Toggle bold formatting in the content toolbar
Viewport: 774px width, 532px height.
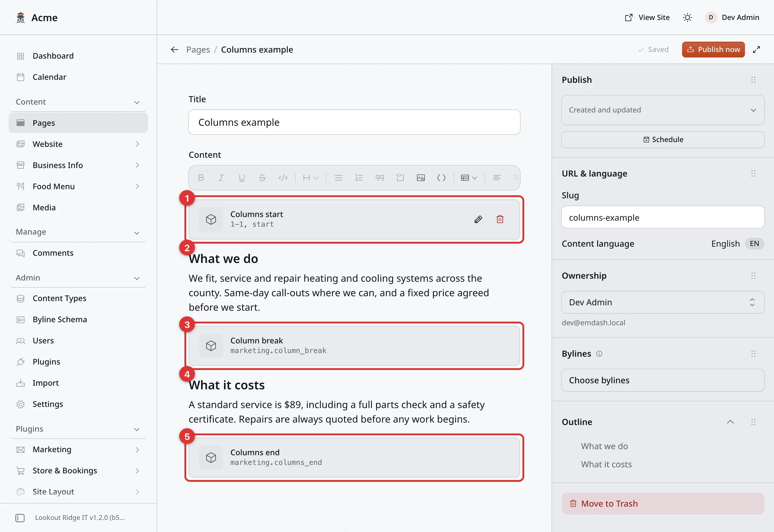(x=201, y=178)
